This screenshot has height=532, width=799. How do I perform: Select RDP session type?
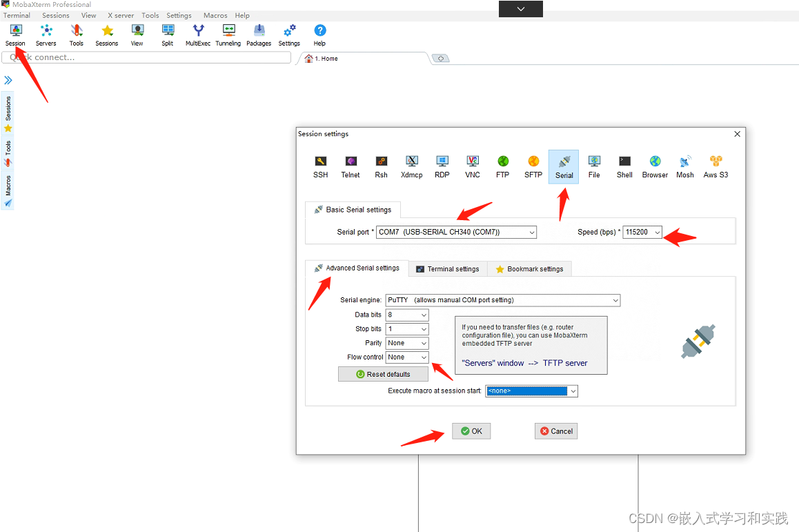(x=442, y=166)
